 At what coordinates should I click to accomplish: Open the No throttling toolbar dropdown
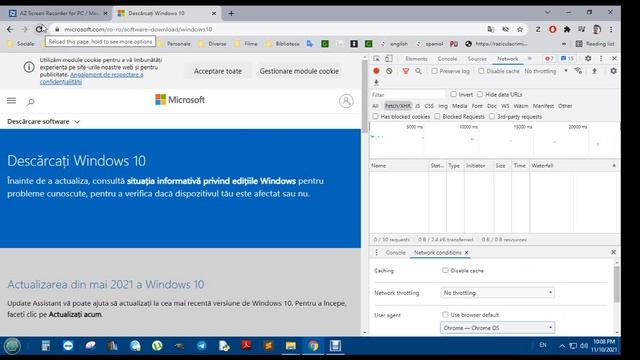click(546, 71)
